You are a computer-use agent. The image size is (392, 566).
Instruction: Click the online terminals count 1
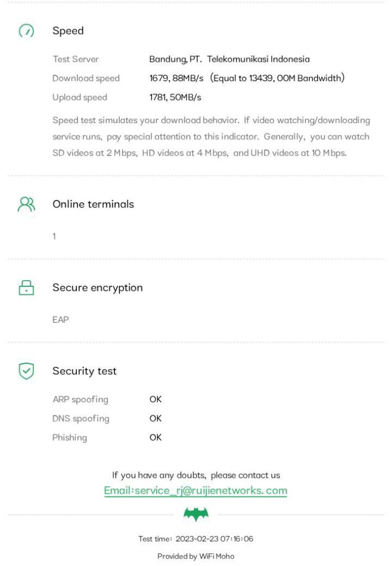[x=54, y=237]
